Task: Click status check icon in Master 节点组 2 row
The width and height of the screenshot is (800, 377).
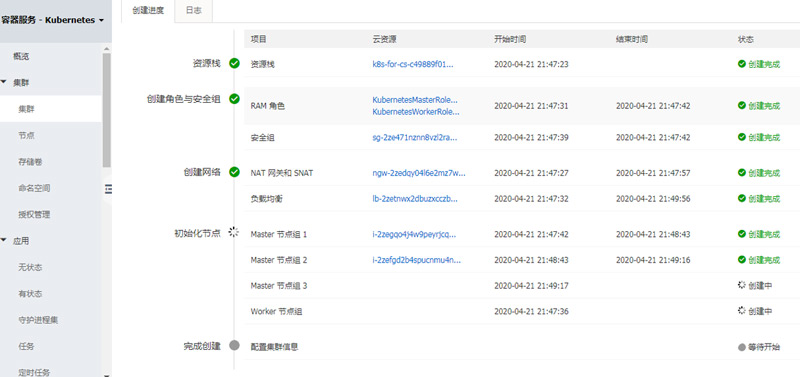Action: tap(742, 259)
